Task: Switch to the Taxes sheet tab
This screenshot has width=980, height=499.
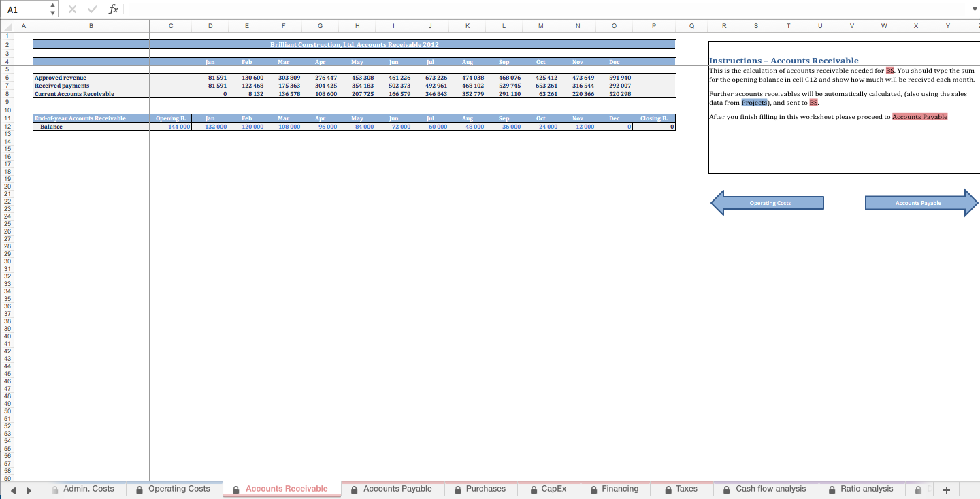Action: click(680, 489)
